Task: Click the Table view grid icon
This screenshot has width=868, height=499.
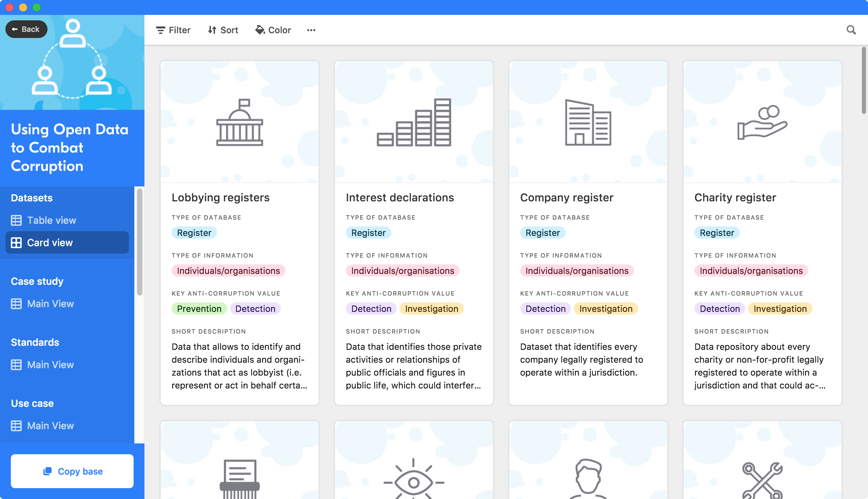Action: pyautogui.click(x=16, y=220)
